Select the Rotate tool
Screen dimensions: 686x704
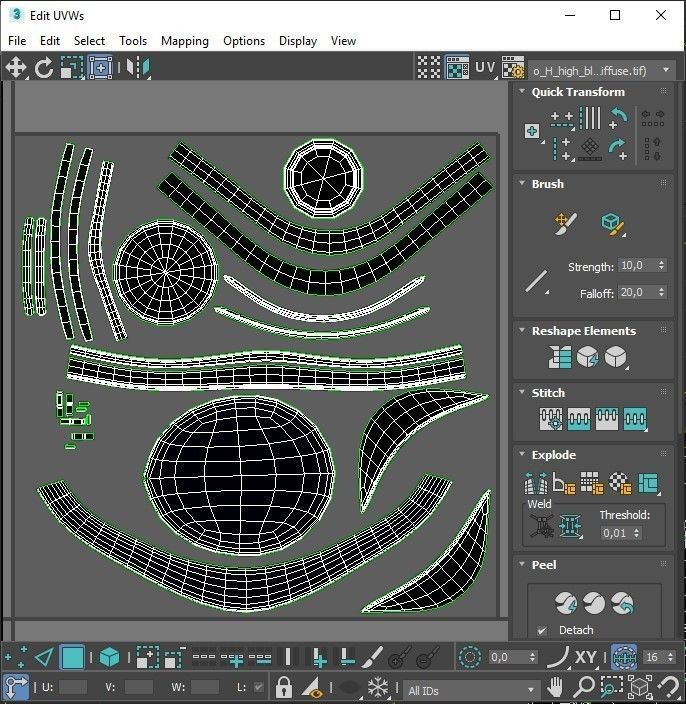tap(44, 68)
